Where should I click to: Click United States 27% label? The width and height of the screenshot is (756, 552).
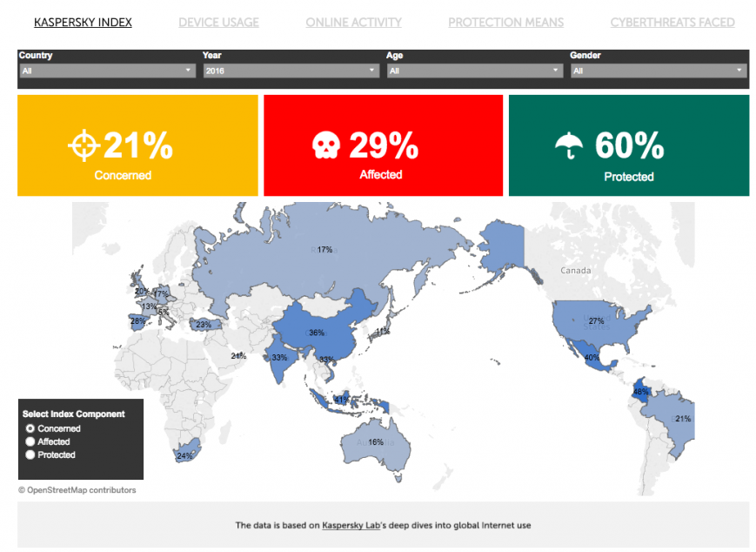(x=597, y=321)
